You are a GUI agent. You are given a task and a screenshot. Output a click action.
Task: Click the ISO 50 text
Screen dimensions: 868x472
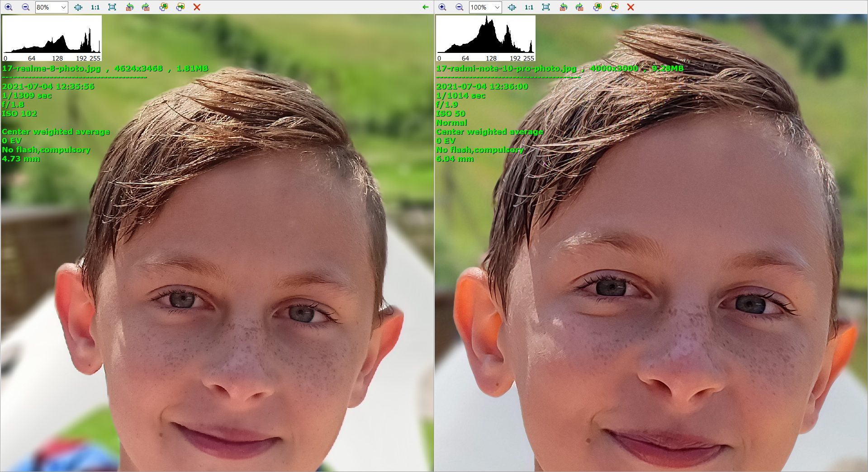pos(451,113)
